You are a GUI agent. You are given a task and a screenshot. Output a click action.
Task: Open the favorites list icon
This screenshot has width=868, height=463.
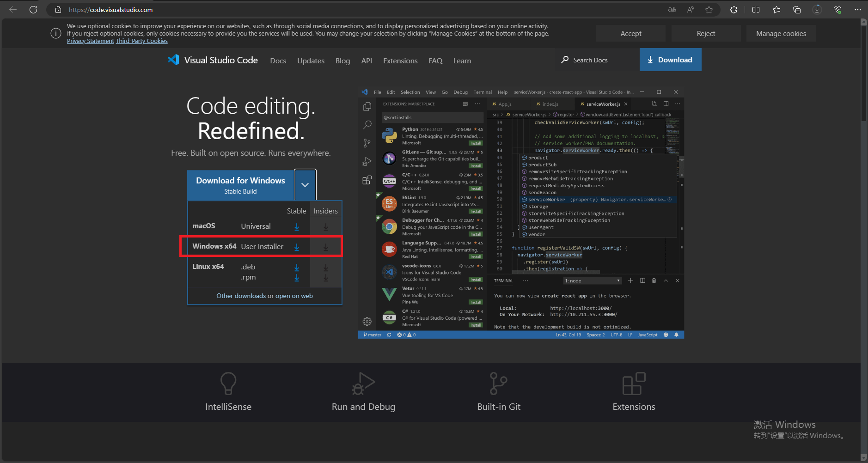pos(776,10)
